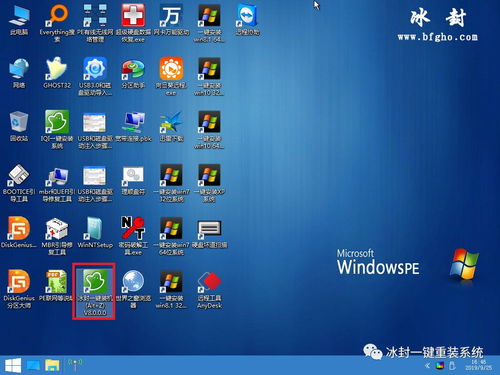Launch the 分区助手 partition assistant
The height and width of the screenshot is (375, 500).
(133, 73)
